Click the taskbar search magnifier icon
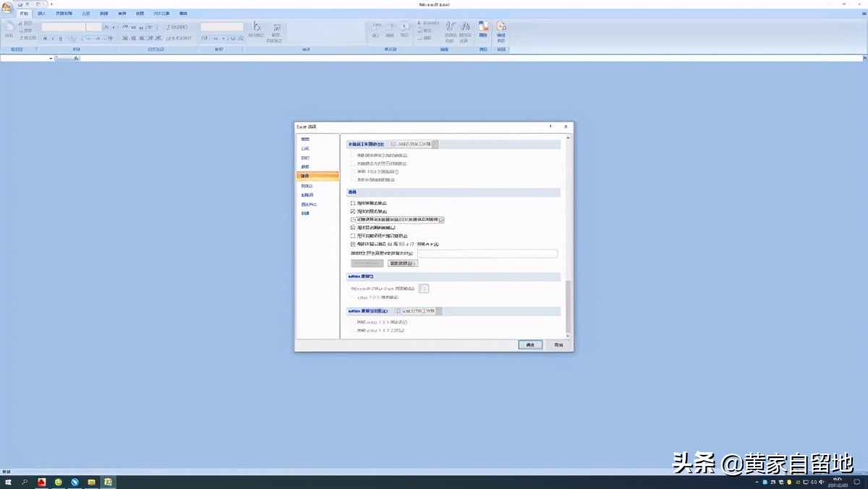This screenshot has height=489, width=868. pyautogui.click(x=25, y=482)
